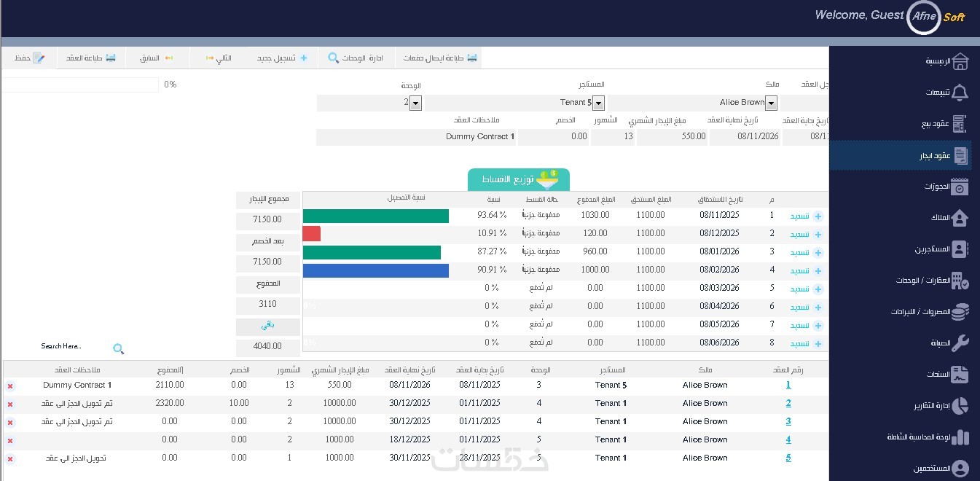This screenshot has height=481, width=980.
Task: Click monthly rent field showing 550.00
Action: click(671, 136)
